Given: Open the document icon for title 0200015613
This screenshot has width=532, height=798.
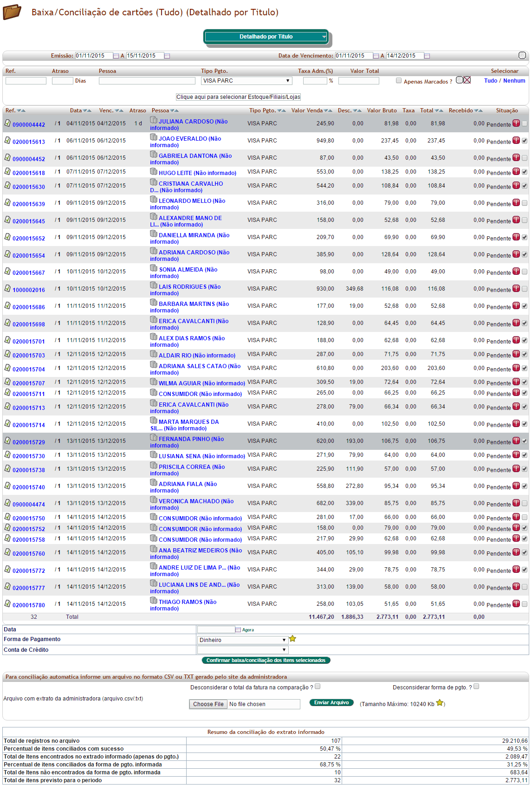Looking at the screenshot, I should [7, 140].
